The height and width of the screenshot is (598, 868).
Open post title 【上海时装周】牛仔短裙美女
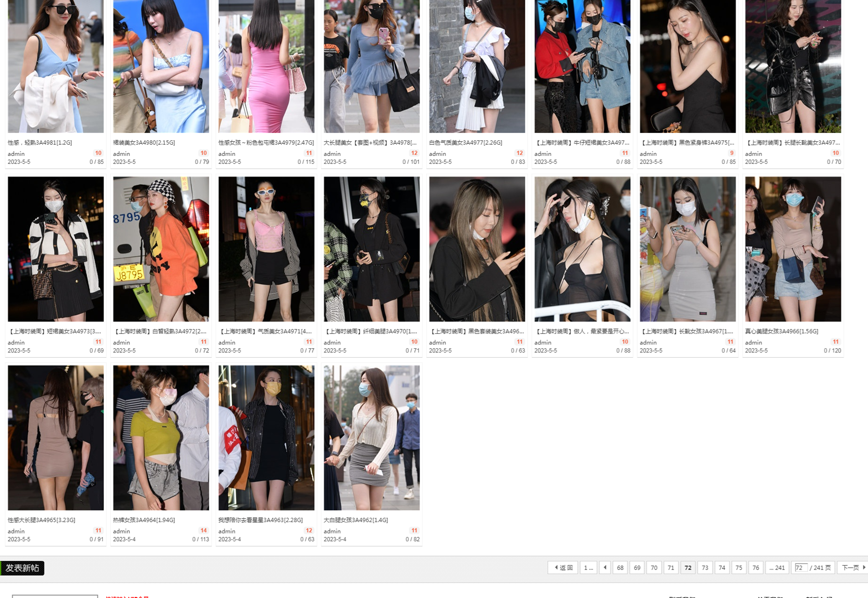point(582,142)
